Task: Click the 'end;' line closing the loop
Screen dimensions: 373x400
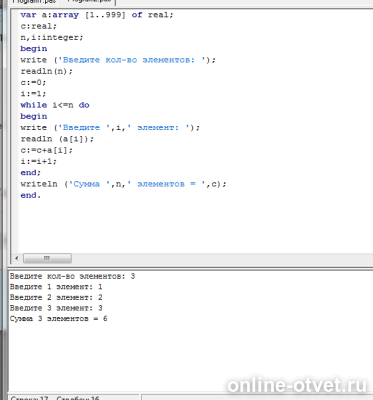Action: coord(30,173)
